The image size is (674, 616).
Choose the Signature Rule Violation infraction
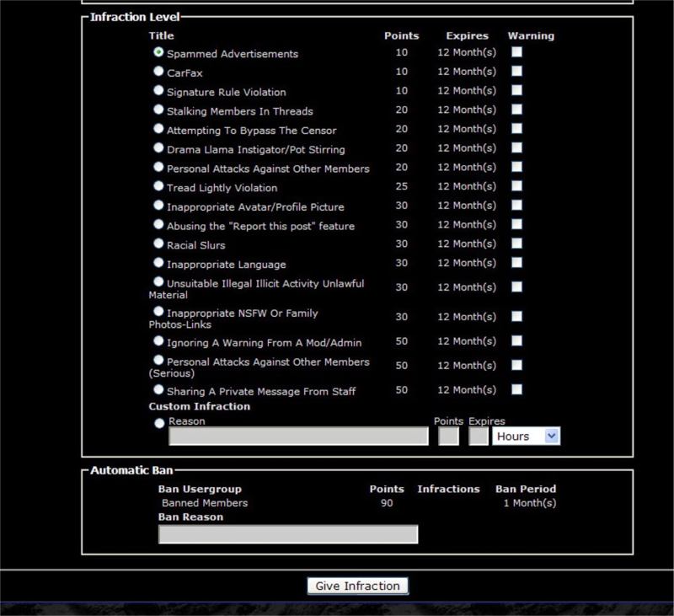[x=158, y=90]
